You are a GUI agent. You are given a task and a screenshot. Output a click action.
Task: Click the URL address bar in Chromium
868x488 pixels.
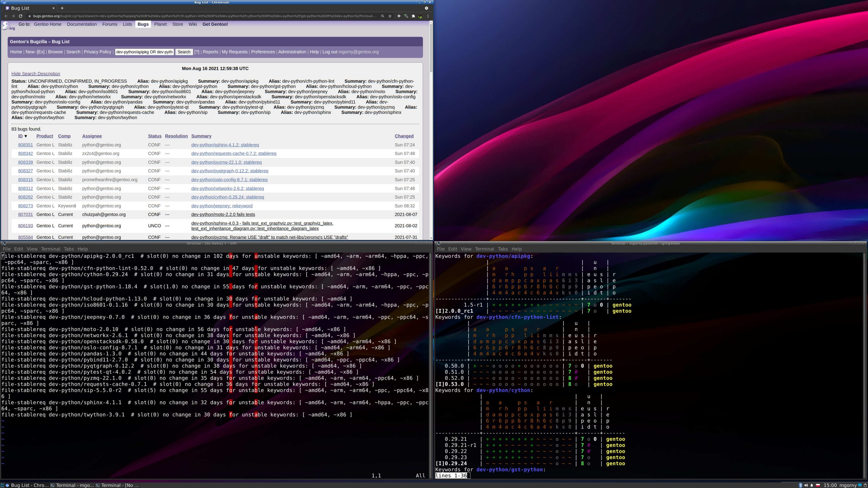pos(204,16)
